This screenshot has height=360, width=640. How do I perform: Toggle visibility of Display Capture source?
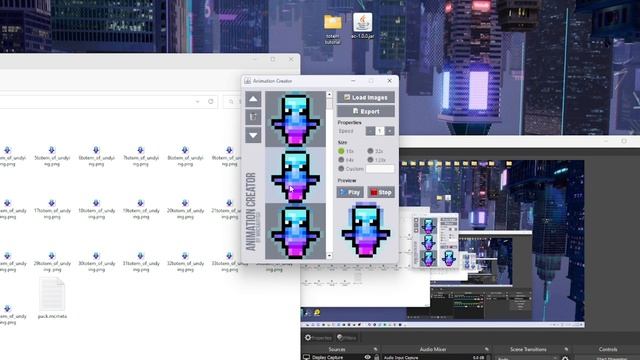coord(367,357)
